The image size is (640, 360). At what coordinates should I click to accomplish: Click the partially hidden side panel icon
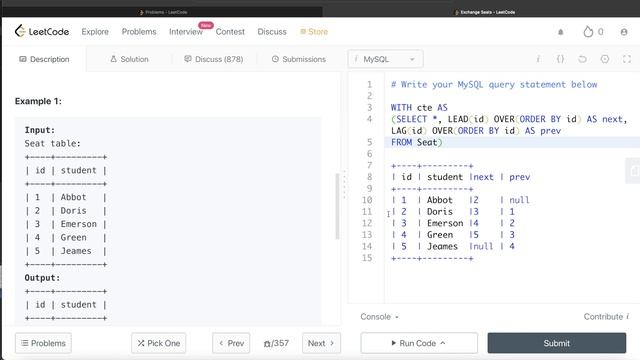click(x=634, y=171)
